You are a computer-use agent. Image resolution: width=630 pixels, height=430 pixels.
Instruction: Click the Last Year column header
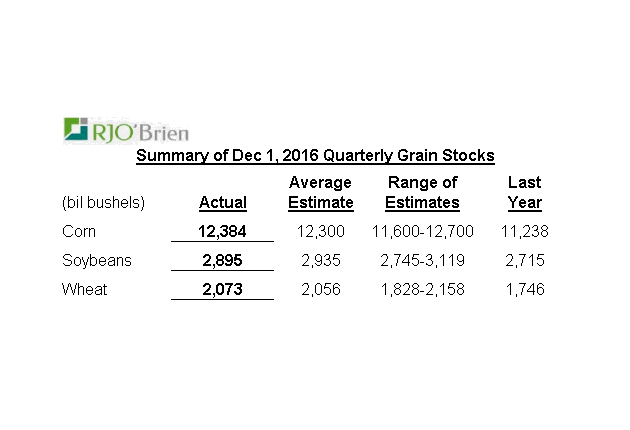524,192
